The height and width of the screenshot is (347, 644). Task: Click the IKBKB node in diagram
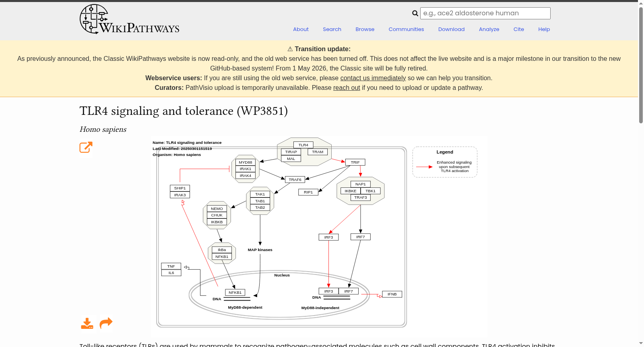[x=217, y=222]
